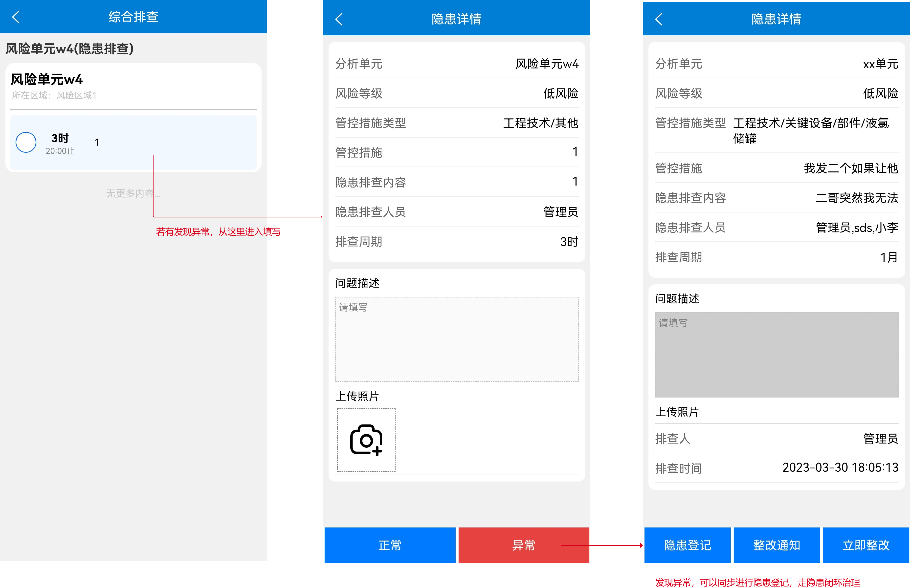Click the 20:00止 deadline label
The width and height of the screenshot is (910, 588).
pyautogui.click(x=60, y=151)
